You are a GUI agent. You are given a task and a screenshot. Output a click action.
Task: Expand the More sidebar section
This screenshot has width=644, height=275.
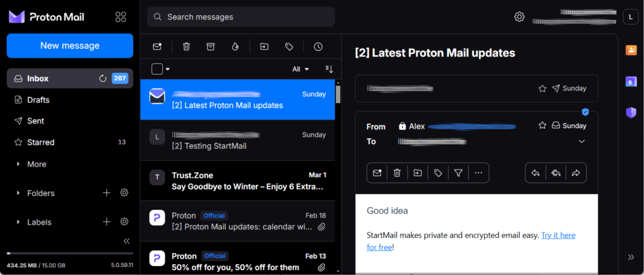pos(18,164)
